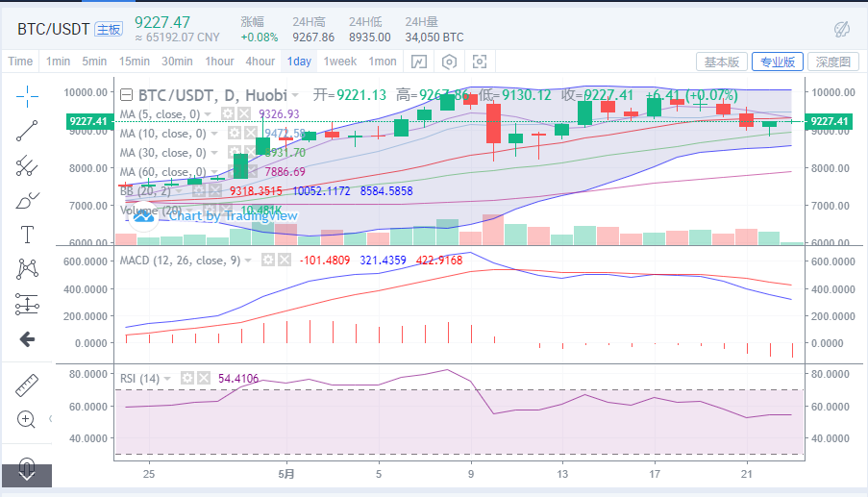Switch to the 5min interval tab

(94, 62)
